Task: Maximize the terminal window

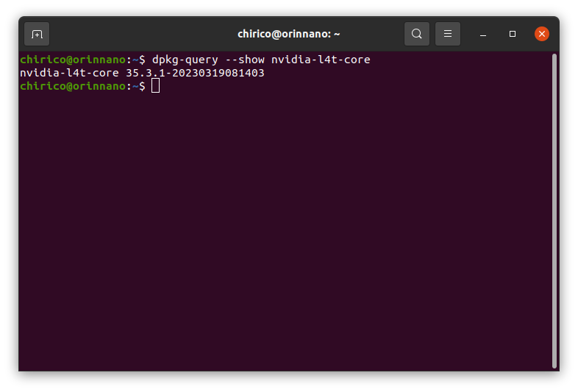Action: coord(513,34)
